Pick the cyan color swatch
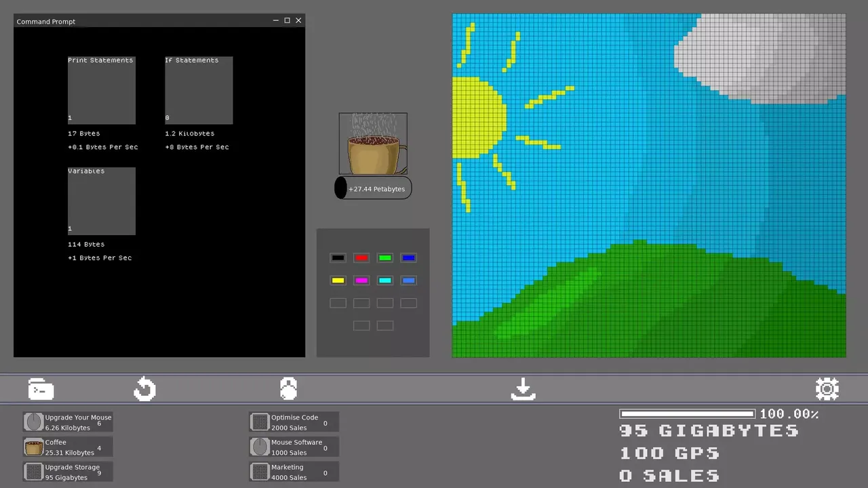Screen dimensions: 868x488 click(385, 281)
